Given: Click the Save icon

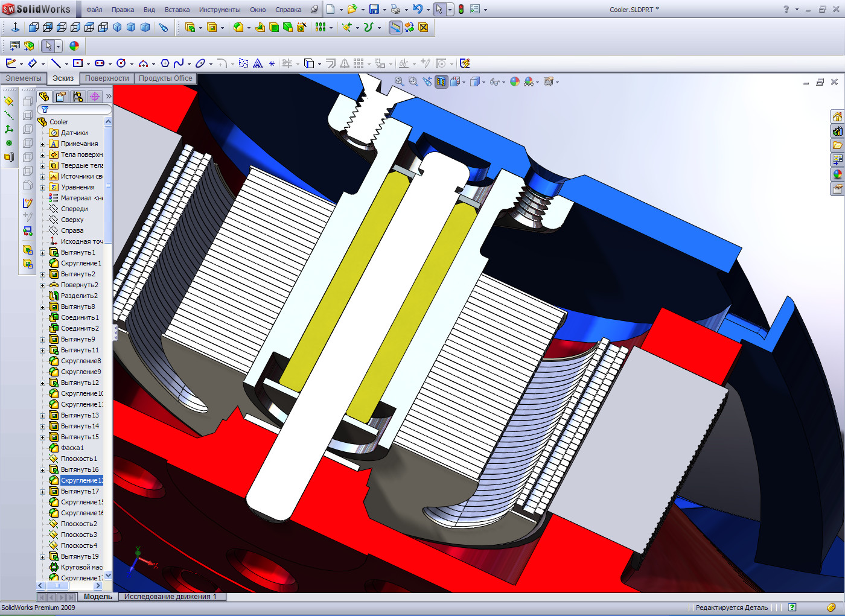Looking at the screenshot, I should point(374,9).
